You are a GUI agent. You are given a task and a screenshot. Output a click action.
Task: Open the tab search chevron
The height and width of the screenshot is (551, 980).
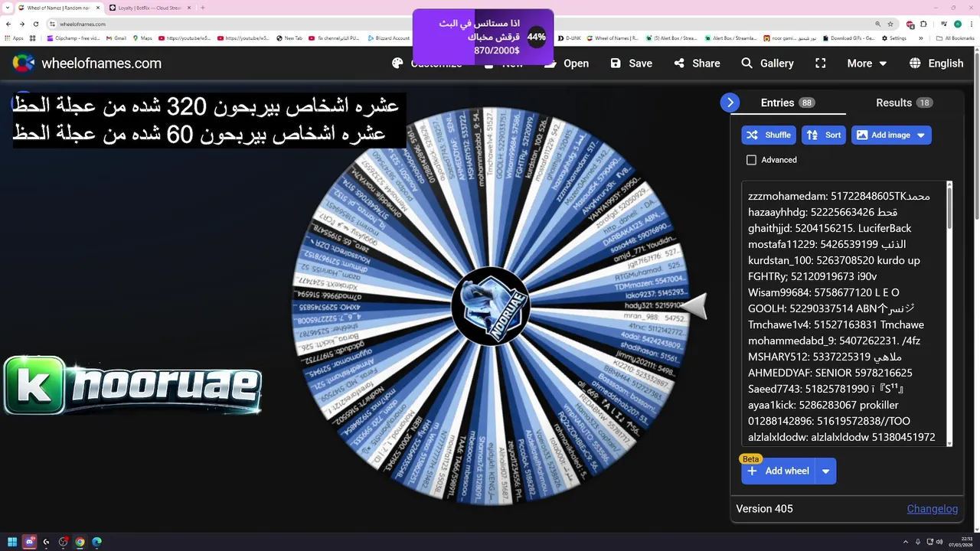(x=8, y=8)
